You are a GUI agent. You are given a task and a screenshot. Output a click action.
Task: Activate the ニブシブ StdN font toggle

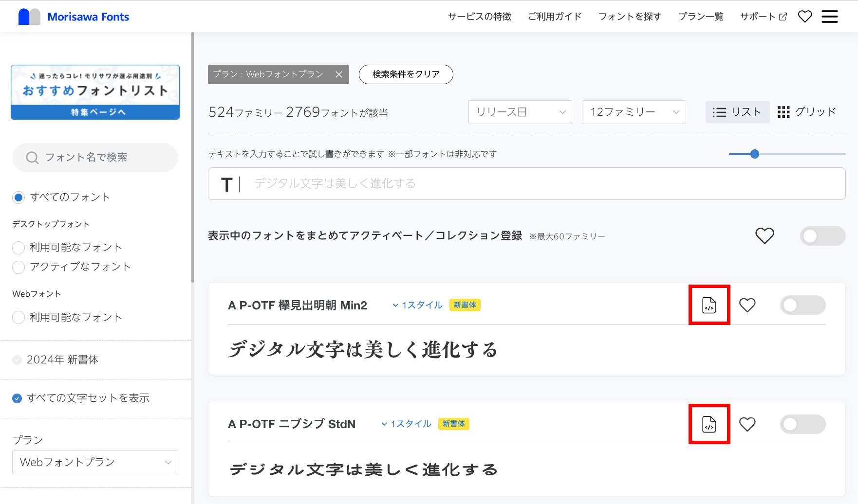point(802,424)
